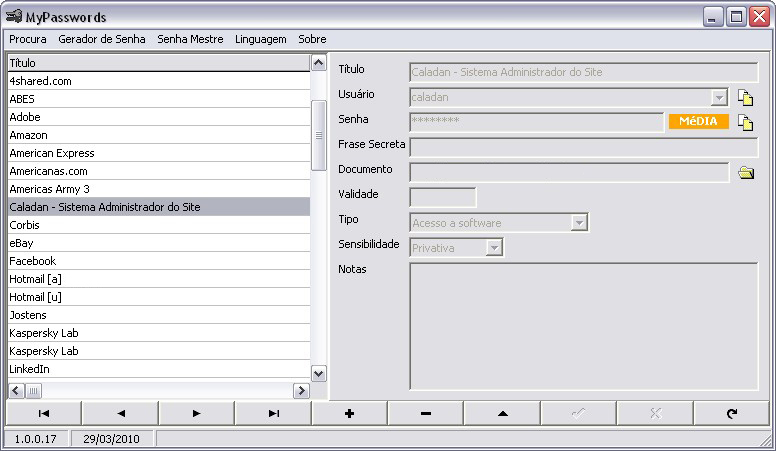Select the Corbis entry
The image size is (776, 451).
(159, 225)
